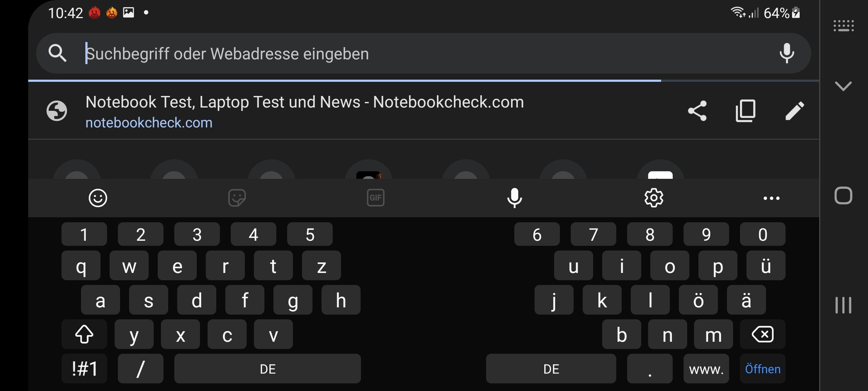Tap the keyboard layout switch icon
This screenshot has width=868, height=391.
click(844, 26)
